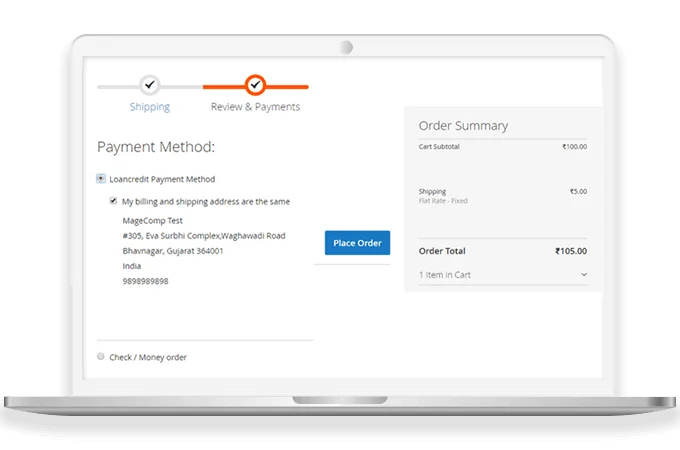Click the MageComp Test name line
Image resolution: width=680 pixels, height=450 pixels.
pos(153,220)
